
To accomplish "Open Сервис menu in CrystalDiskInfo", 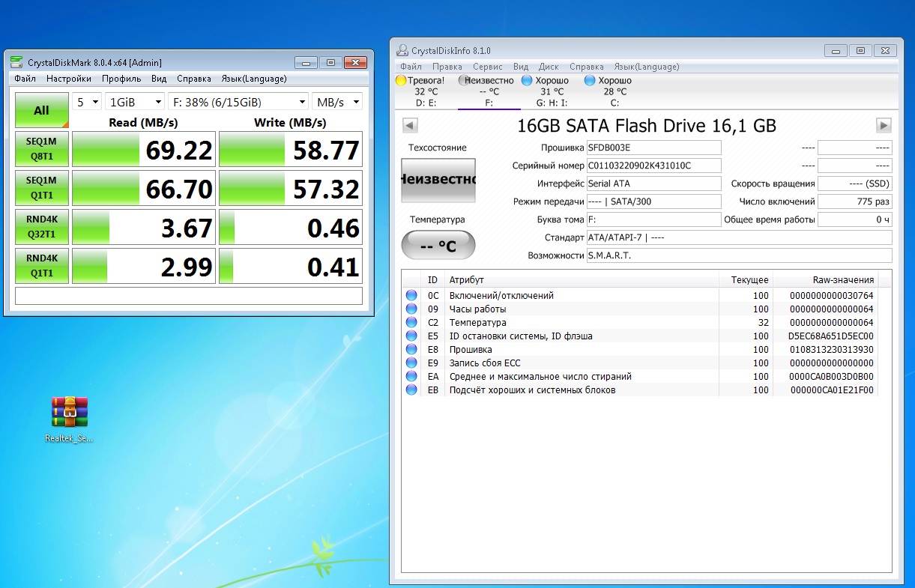I will point(488,67).
